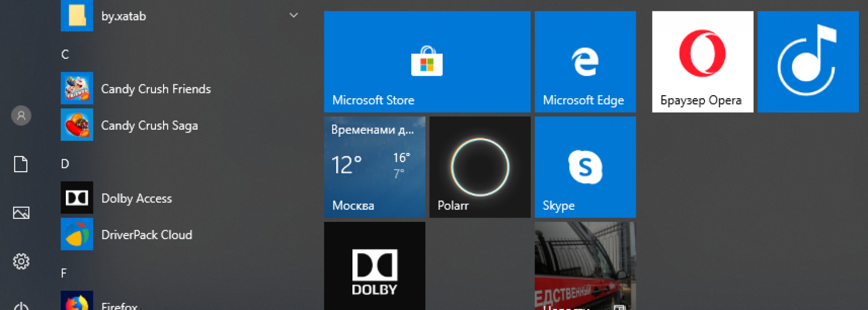Launch Candy Crush Saga from app list
This screenshot has width=868, height=310.
(149, 125)
